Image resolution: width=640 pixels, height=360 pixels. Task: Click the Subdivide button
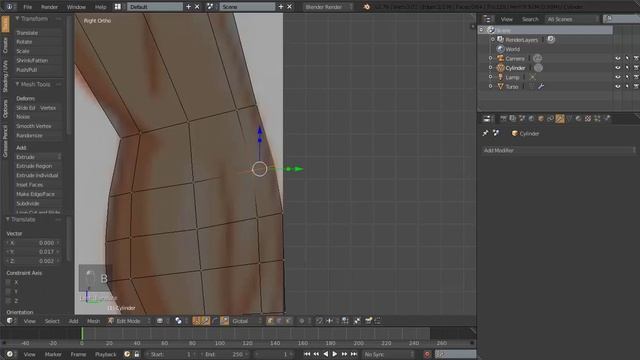coord(38,203)
